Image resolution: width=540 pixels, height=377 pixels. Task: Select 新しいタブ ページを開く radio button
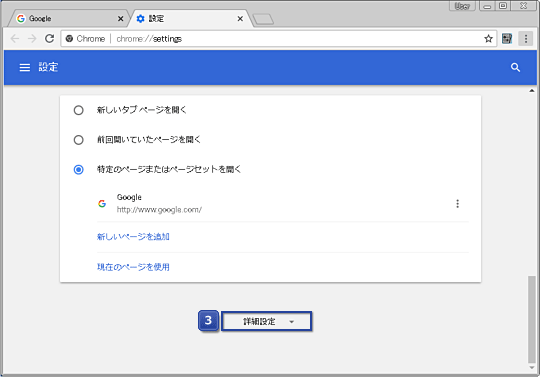79,110
